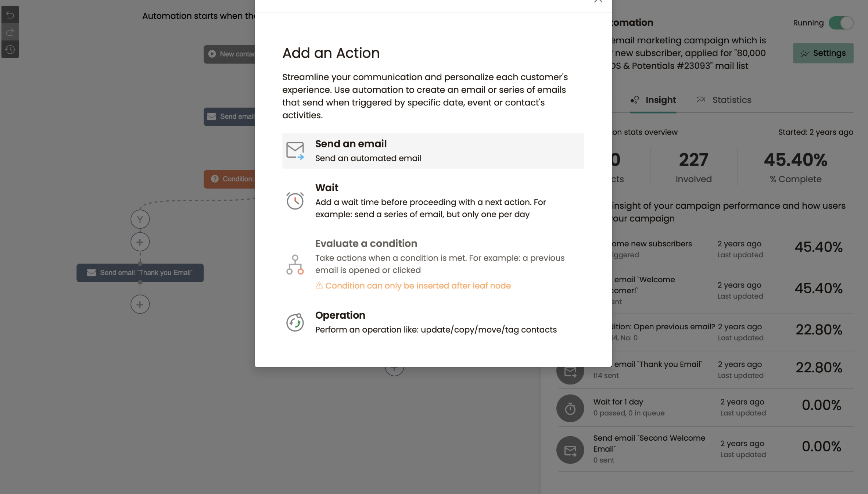
Task: Open the history clock icon
Action: [10, 49]
